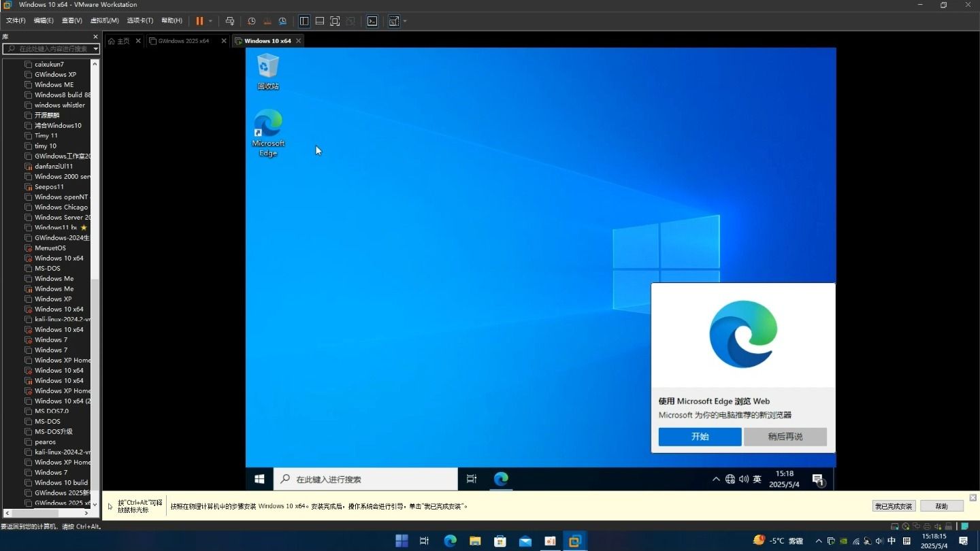Enter full screen mode from toolbar
This screenshot has width=980, height=551.
[x=335, y=21]
